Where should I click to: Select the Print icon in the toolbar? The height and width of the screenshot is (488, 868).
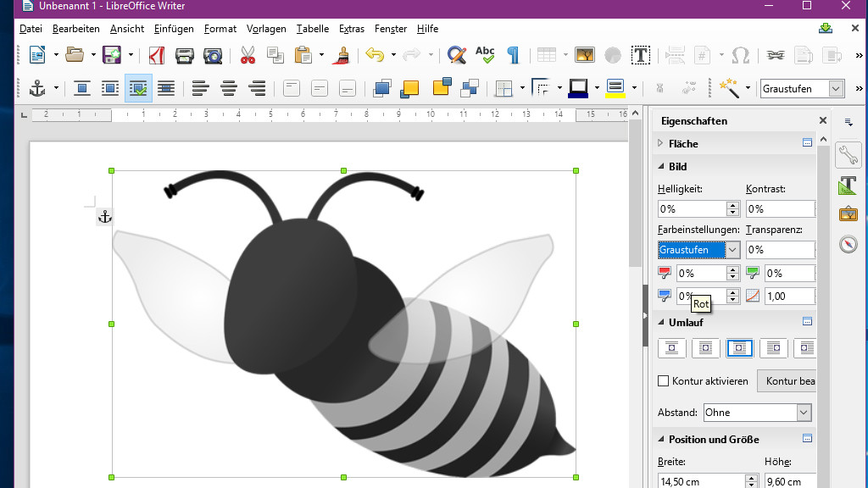click(184, 54)
